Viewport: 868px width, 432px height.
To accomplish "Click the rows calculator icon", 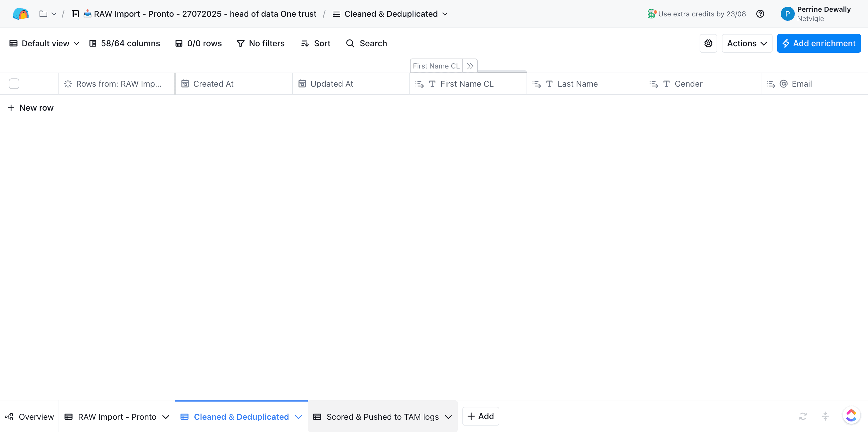I will pyautogui.click(x=179, y=43).
